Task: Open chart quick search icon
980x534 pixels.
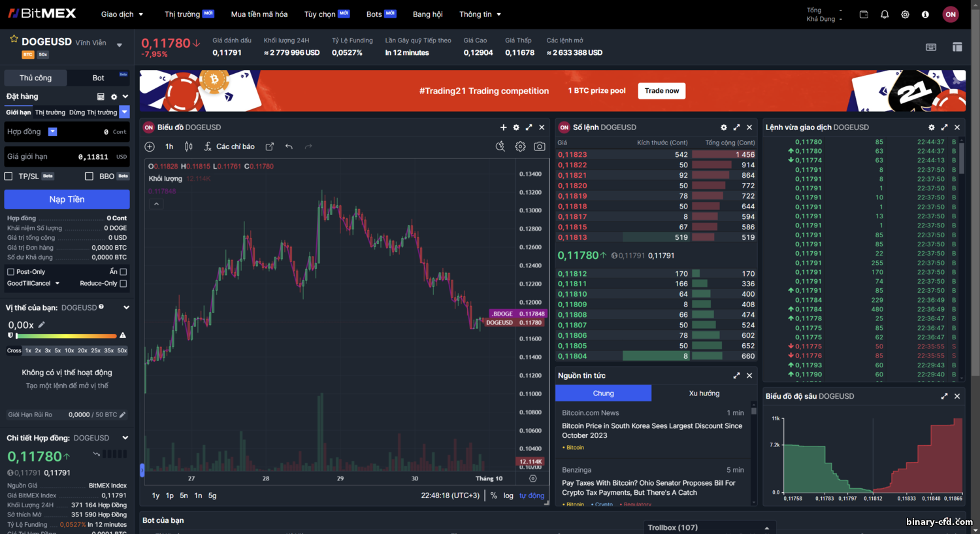Action: [x=500, y=146]
